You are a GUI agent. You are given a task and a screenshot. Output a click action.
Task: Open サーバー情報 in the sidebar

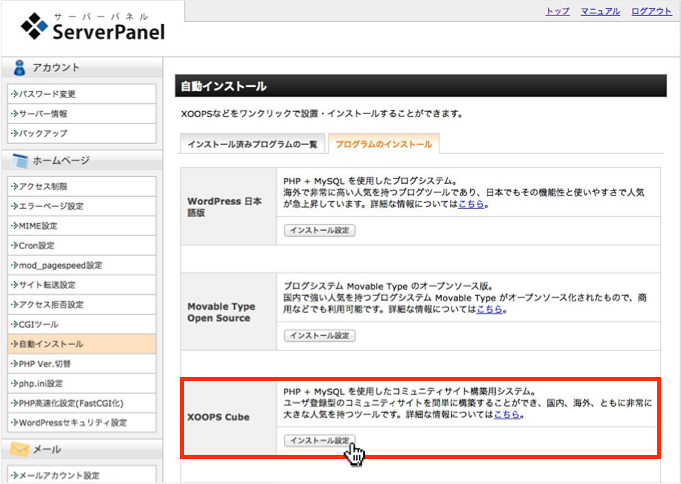pyautogui.click(x=82, y=114)
